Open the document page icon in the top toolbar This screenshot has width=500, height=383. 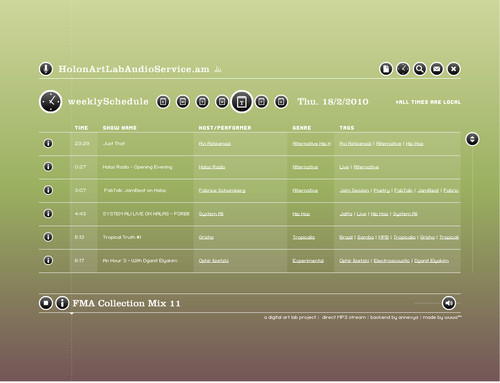pyautogui.click(x=386, y=69)
